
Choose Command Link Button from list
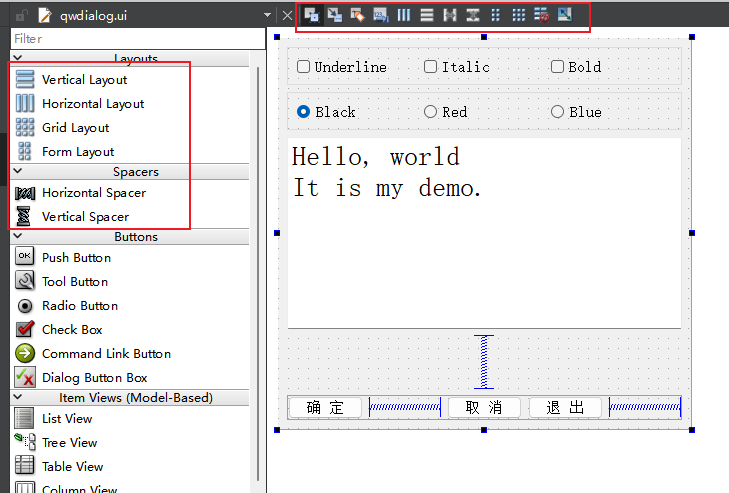[106, 354]
